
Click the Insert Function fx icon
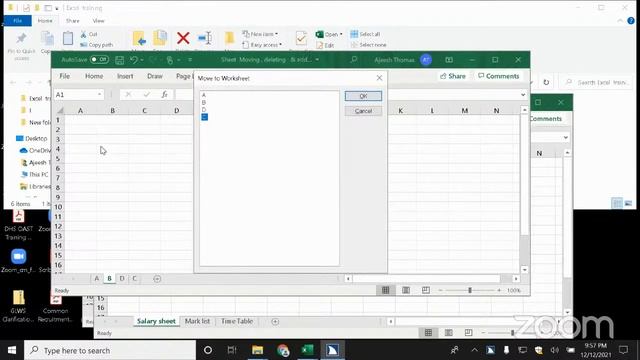(x=164, y=95)
